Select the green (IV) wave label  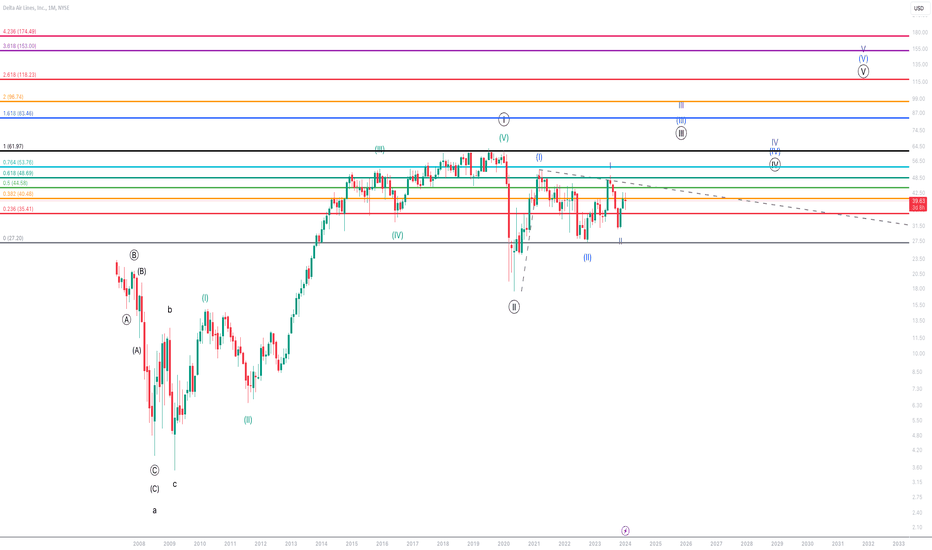[398, 235]
